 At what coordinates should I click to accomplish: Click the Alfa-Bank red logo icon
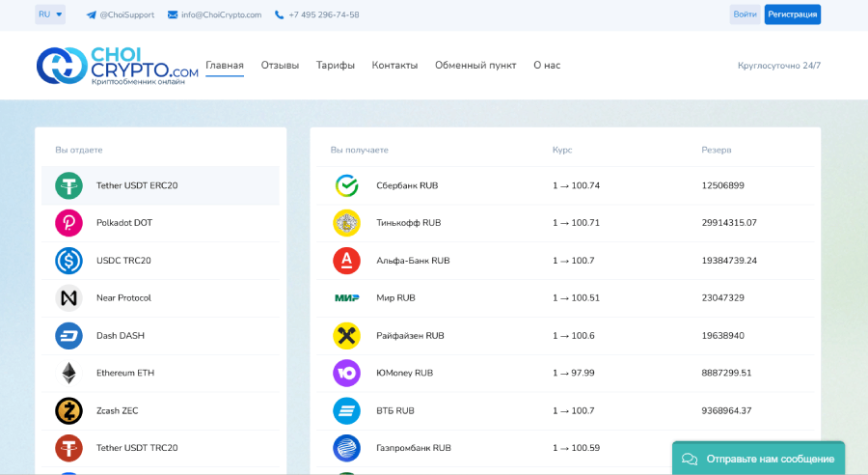click(x=346, y=261)
